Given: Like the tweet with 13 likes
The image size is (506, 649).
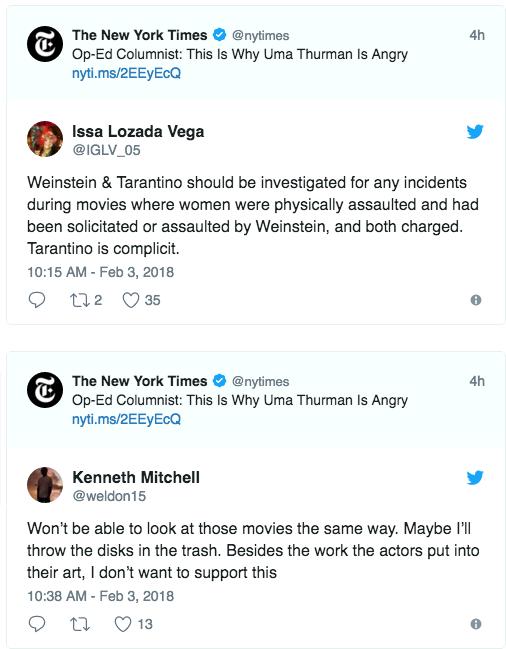Looking at the screenshot, I should pos(123,624).
